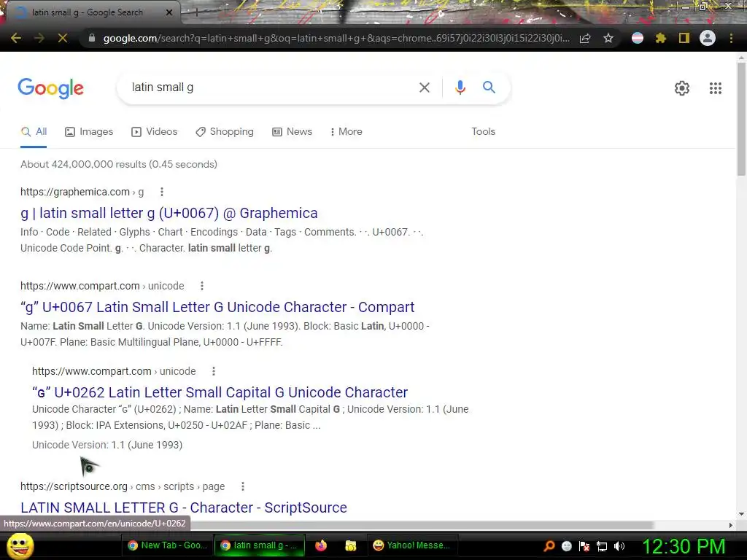The width and height of the screenshot is (747, 560).
Task: Click the graphemica.com URL breadcrumb
Action: [x=82, y=192]
